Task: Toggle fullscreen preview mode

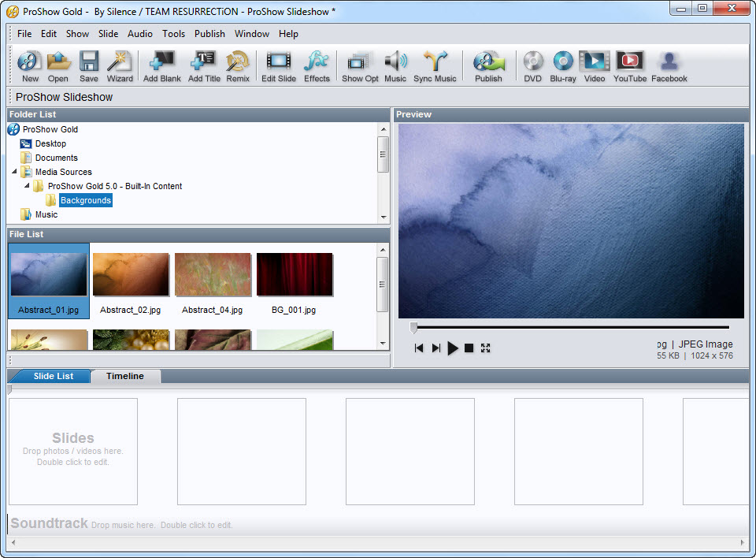Action: point(485,348)
